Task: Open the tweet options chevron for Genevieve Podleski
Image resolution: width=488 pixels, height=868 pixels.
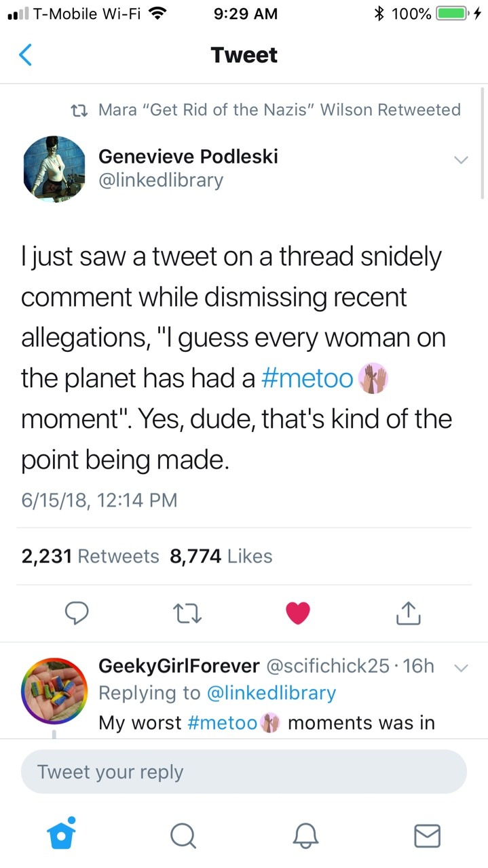Action: [x=461, y=160]
